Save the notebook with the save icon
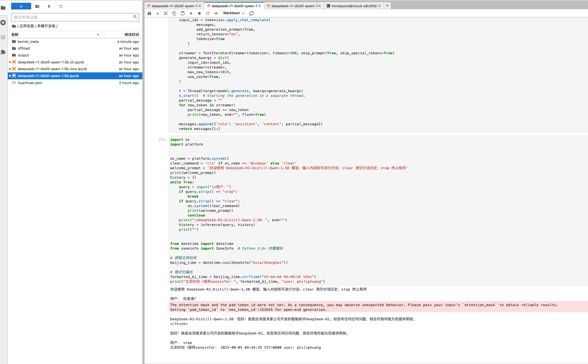Screen dimensions: 588x364 point(149,13)
